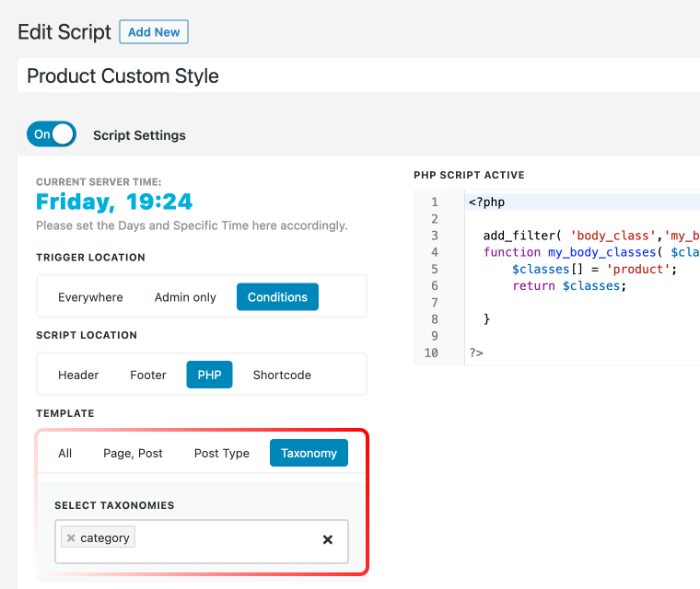Switch script location to Shortcode

click(x=282, y=375)
